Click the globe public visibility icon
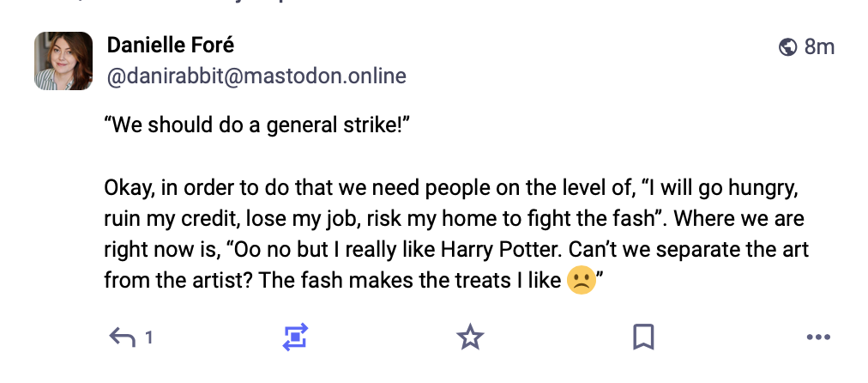Image resolution: width=868 pixels, height=383 pixels. [x=788, y=47]
